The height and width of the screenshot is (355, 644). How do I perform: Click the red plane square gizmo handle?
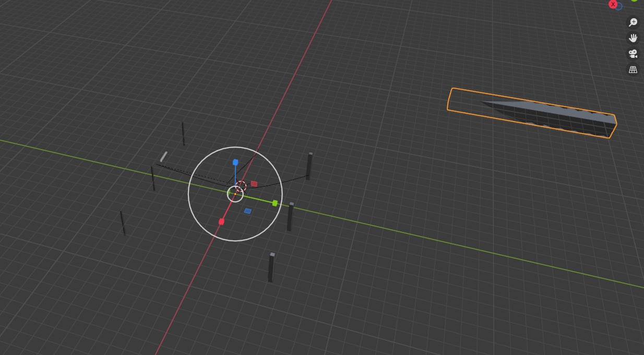(254, 183)
